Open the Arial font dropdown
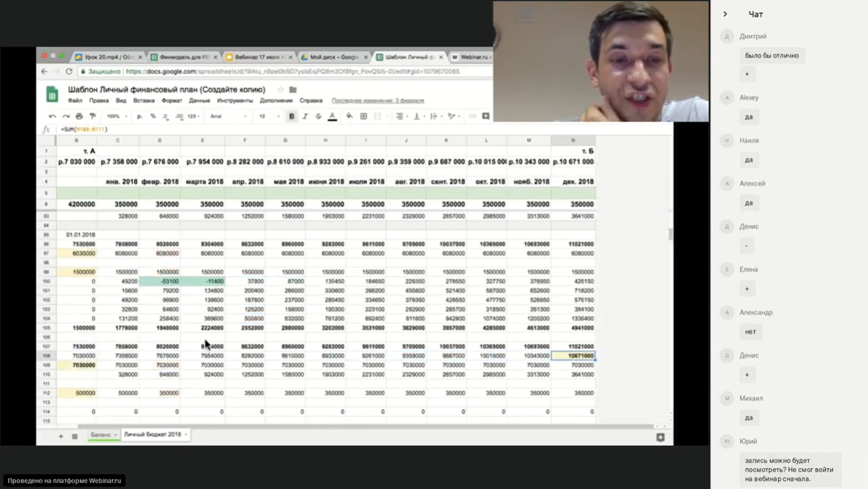 [x=227, y=117]
